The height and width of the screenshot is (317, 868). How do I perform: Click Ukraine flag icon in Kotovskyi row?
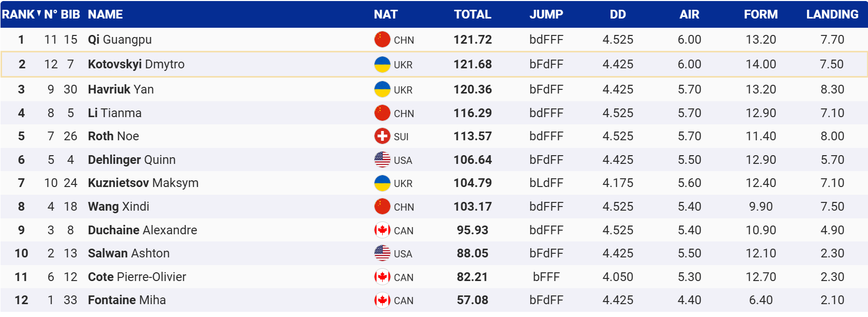click(382, 64)
